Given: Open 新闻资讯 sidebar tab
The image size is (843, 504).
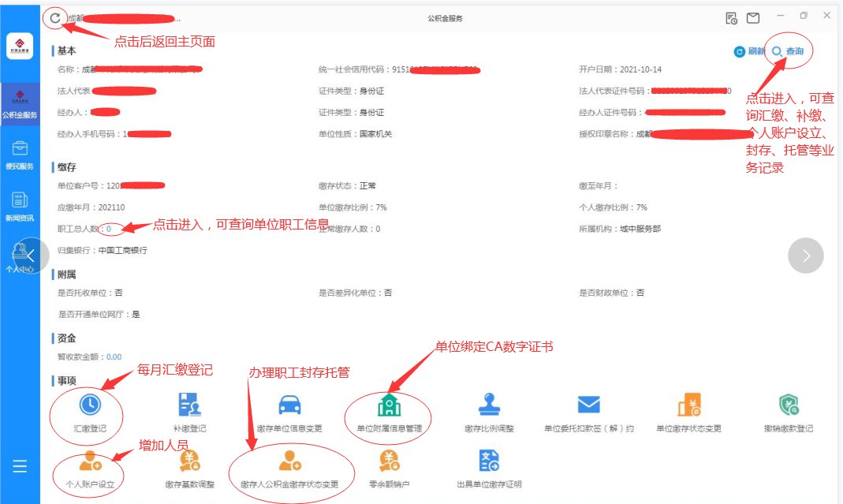Looking at the screenshot, I should click(x=20, y=206).
